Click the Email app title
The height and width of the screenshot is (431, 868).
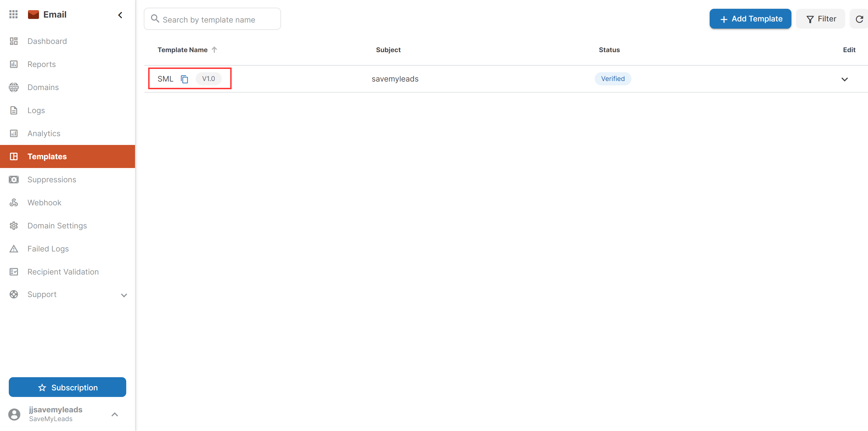[55, 15]
